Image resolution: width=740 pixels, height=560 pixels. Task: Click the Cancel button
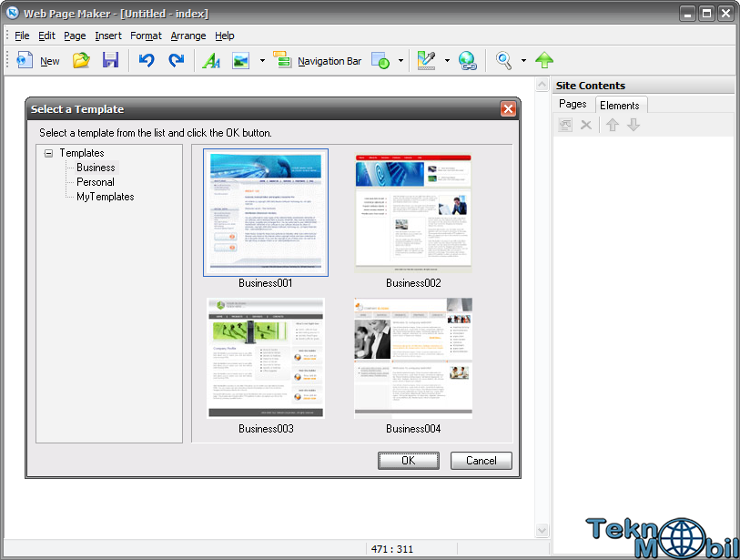pyautogui.click(x=482, y=461)
